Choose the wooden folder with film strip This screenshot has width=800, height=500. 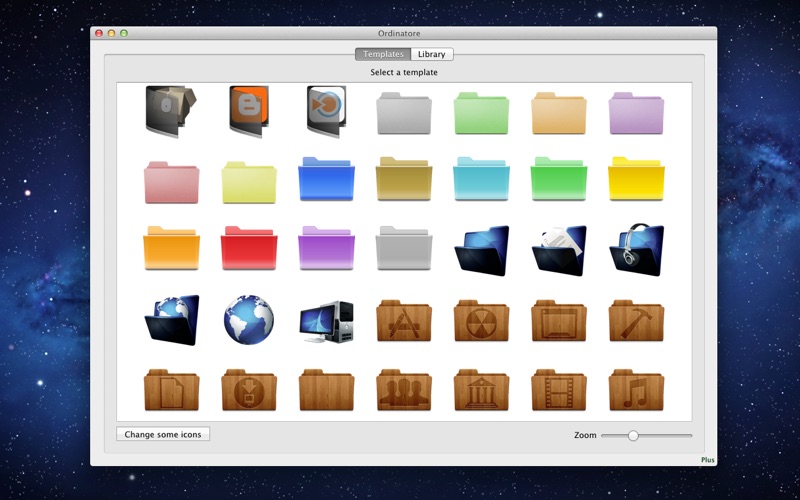tap(559, 390)
